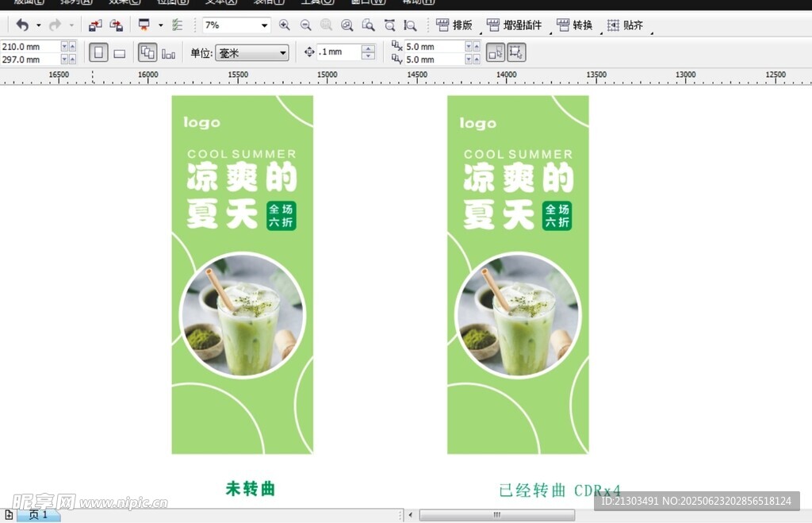
Task: Increase page width with up spinner
Action: (x=72, y=47)
